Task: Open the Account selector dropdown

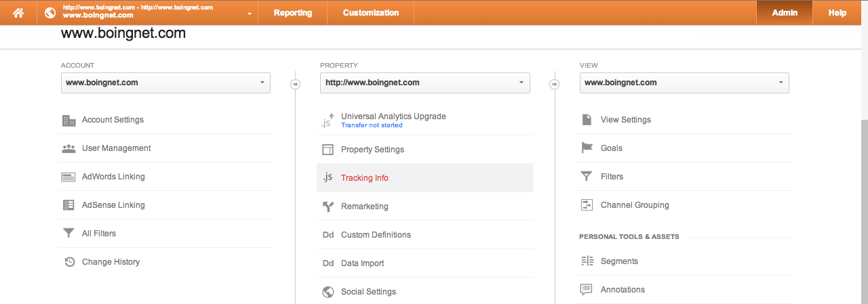Action: tap(165, 83)
